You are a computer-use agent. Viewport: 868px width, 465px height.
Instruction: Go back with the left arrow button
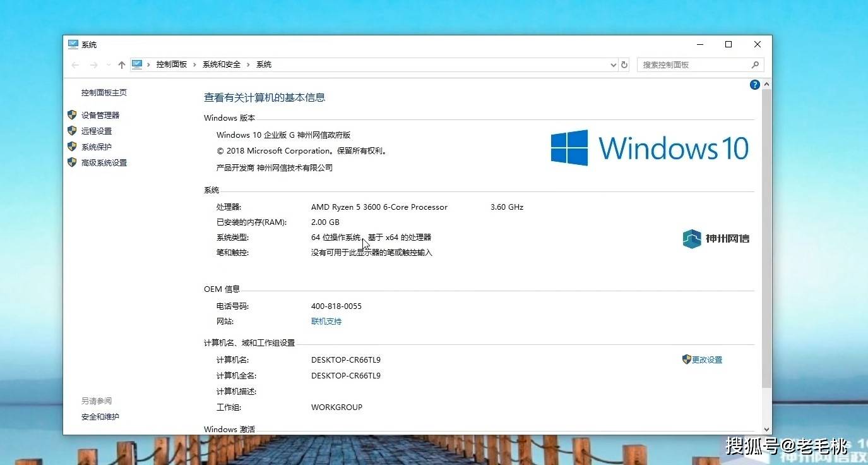pyautogui.click(x=75, y=64)
